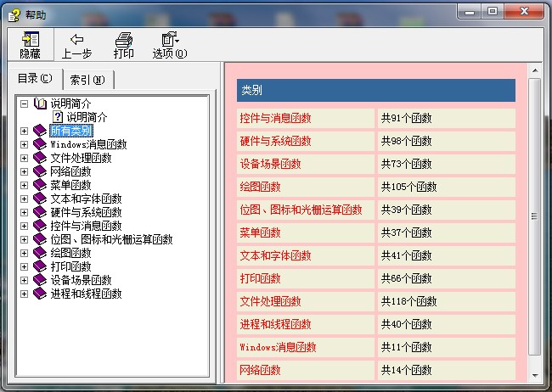Click the book icon beside 进程和线程函数 in tree
This screenshot has height=392, width=552.
40,294
